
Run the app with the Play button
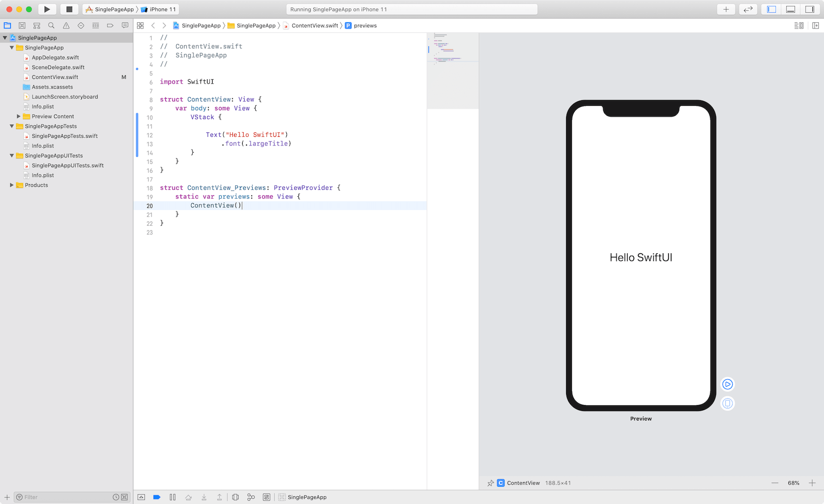pyautogui.click(x=47, y=9)
